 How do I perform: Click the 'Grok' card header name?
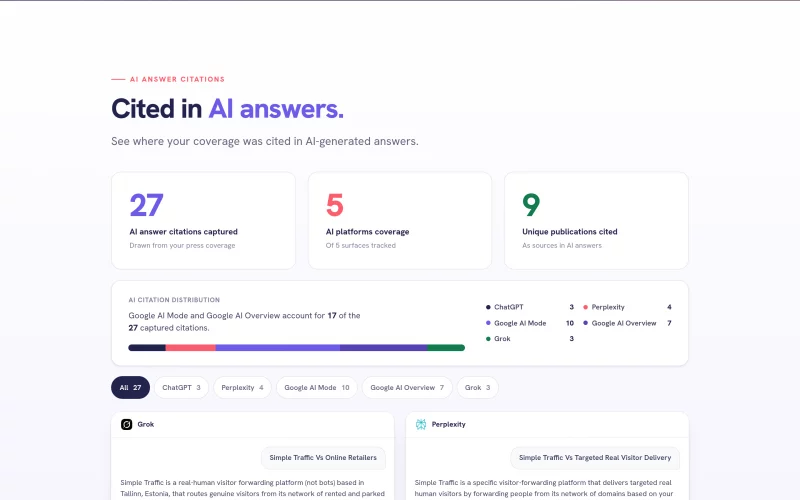[145, 424]
